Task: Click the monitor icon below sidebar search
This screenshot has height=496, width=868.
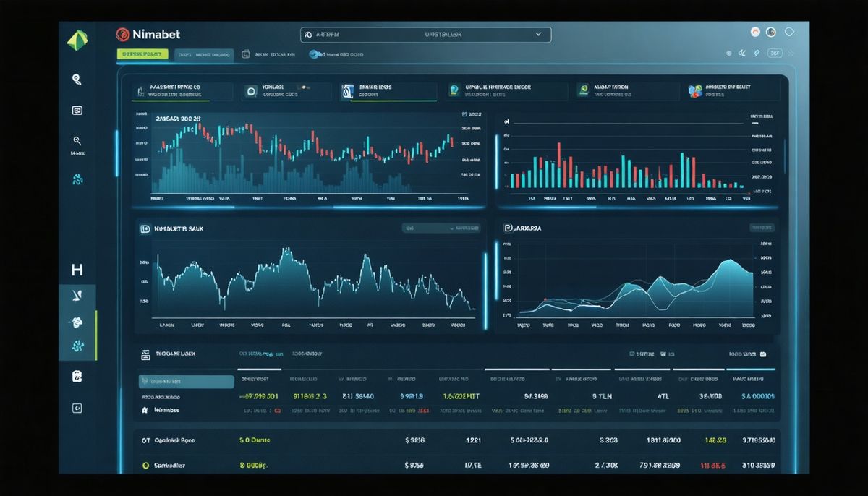Action: 77,111
